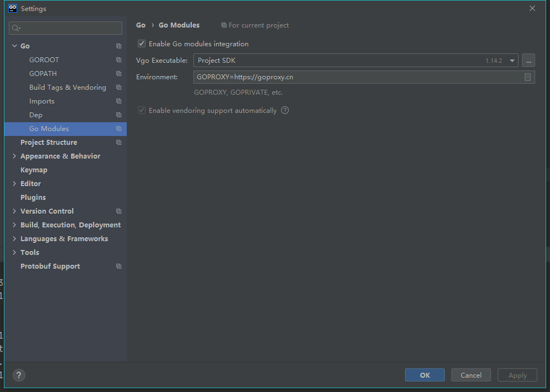
Task: Select the Keymap settings page
Action: (34, 170)
